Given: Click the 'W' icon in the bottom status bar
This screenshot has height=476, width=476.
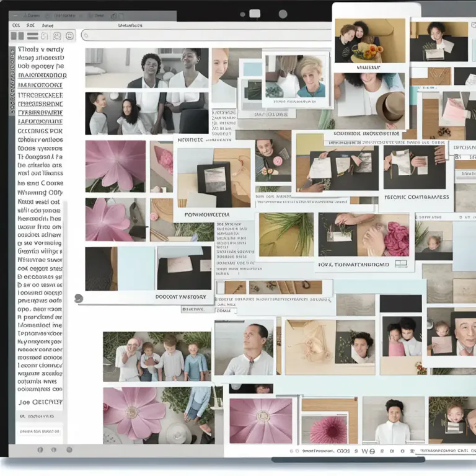Looking at the screenshot, I should (364, 451).
